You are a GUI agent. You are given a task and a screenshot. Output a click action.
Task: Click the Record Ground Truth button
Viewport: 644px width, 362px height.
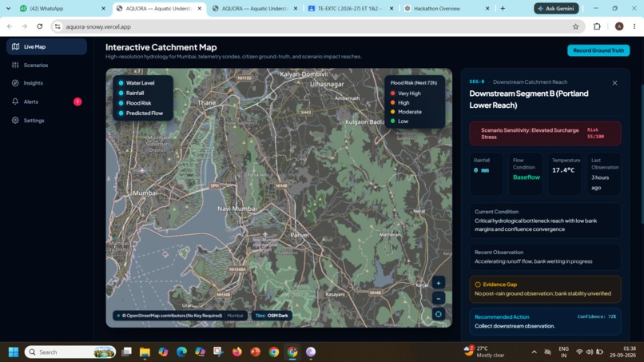[598, 50]
